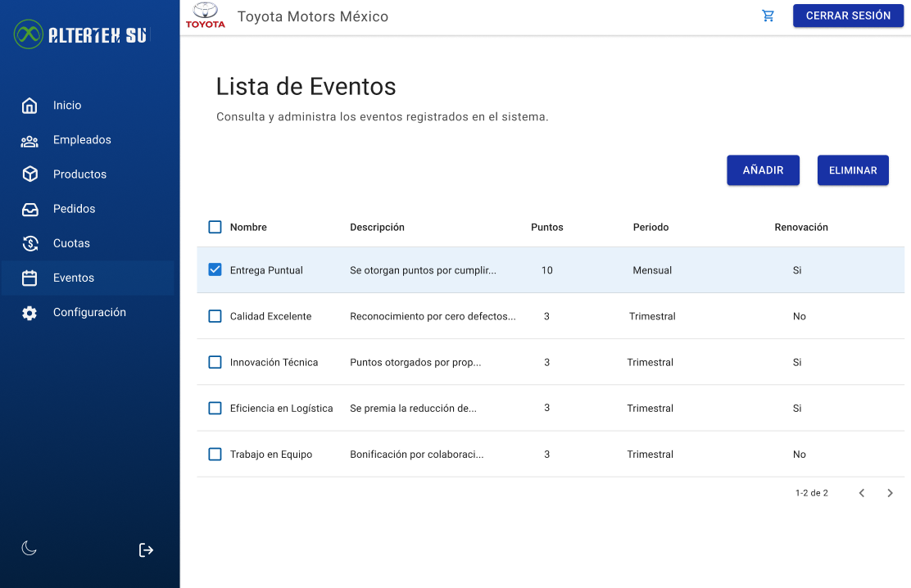911x588 pixels.
Task: Open Inicio in the sidebar
Action: [88, 105]
